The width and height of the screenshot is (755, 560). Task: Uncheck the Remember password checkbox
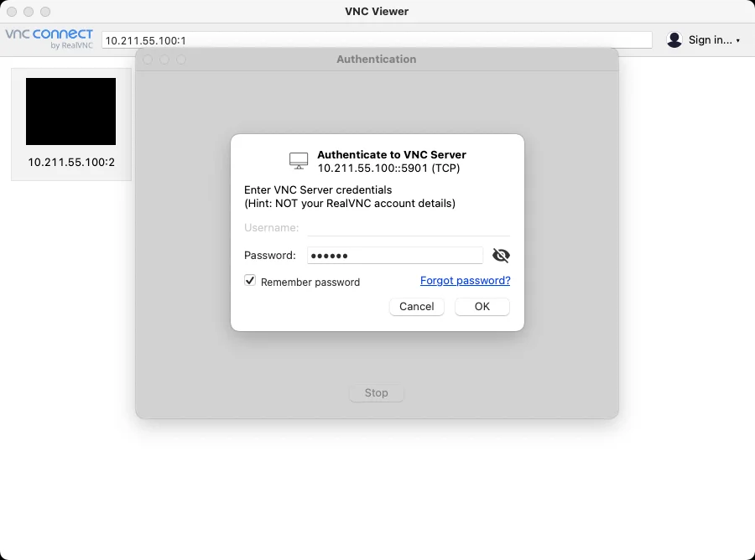click(249, 280)
